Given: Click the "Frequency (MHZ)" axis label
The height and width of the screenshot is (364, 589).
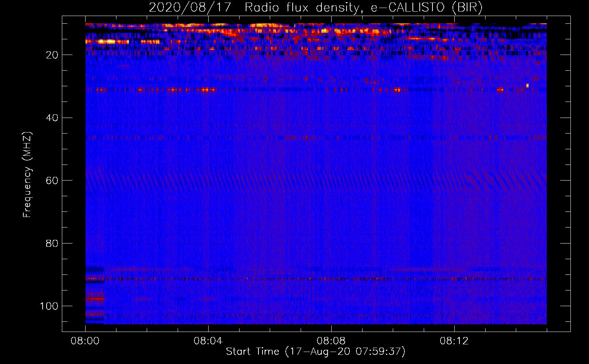Looking at the screenshot, I should [28, 174].
